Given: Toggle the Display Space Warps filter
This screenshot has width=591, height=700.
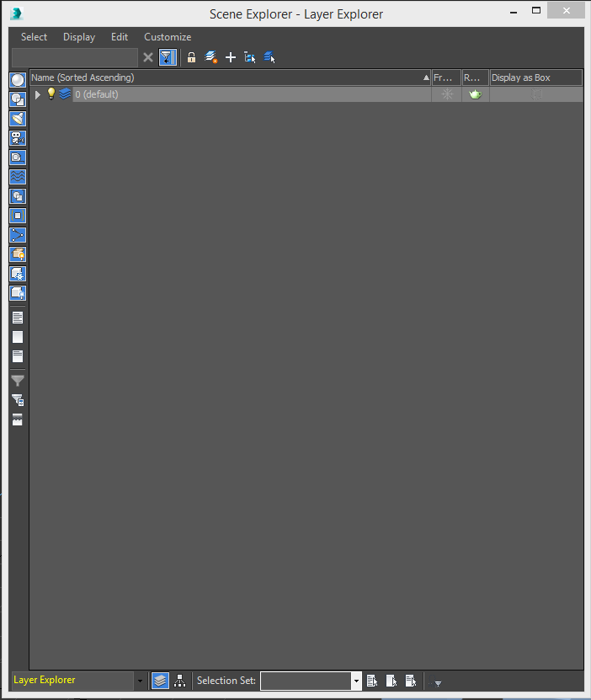Looking at the screenshot, I should coord(18,177).
